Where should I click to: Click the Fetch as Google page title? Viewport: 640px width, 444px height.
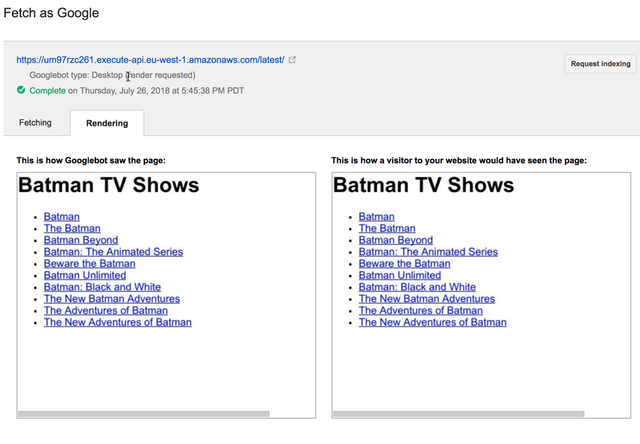coord(51,13)
